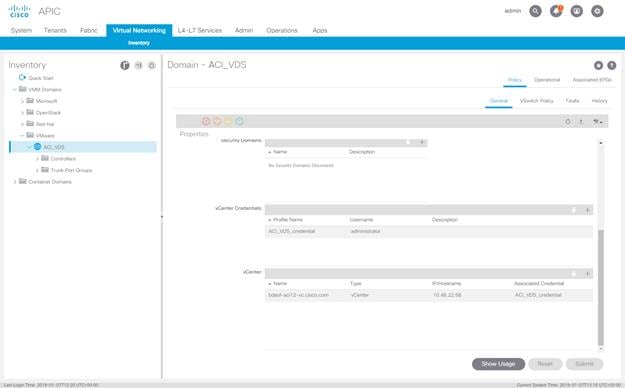The height and width of the screenshot is (388, 625).
Task: Select the ACI_VDS_credential row
Action: click(428, 231)
